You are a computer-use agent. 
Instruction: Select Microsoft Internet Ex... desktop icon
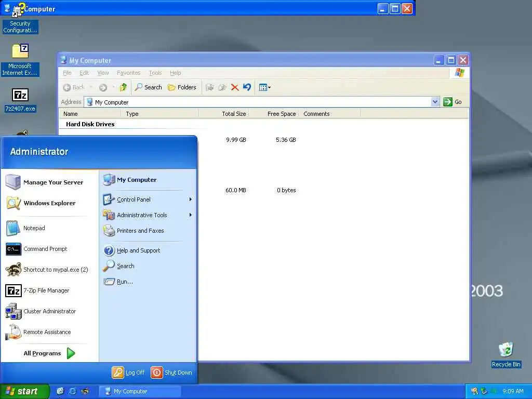tap(20, 60)
